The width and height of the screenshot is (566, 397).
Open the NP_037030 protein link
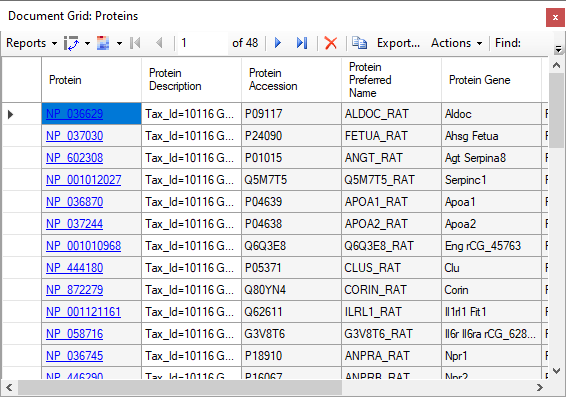(x=74, y=136)
